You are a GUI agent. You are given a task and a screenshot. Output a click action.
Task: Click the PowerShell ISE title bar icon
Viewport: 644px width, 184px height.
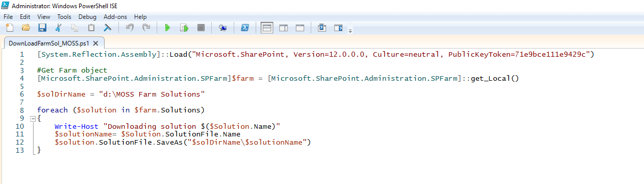click(6, 5)
